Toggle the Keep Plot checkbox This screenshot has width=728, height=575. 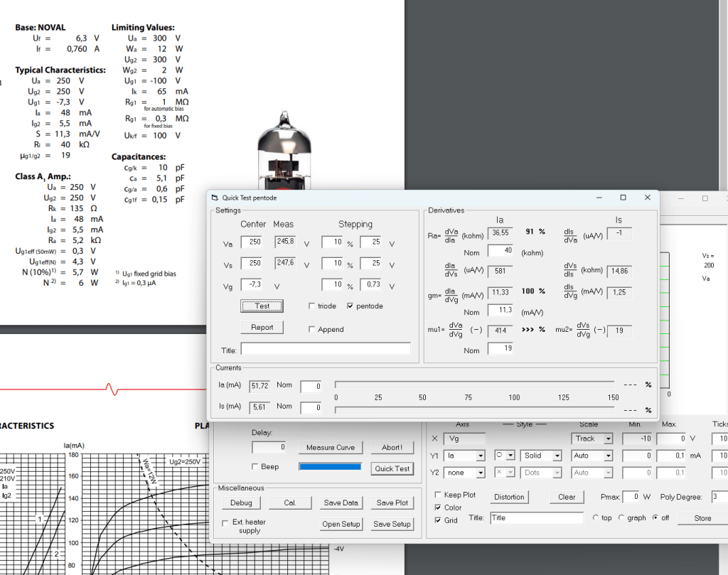coord(438,495)
